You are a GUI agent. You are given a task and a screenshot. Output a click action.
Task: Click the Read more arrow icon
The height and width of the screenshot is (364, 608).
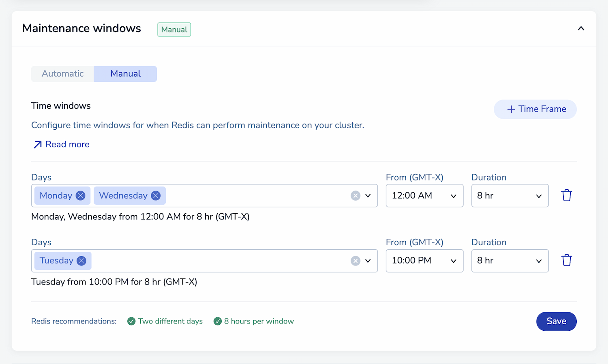tap(38, 145)
